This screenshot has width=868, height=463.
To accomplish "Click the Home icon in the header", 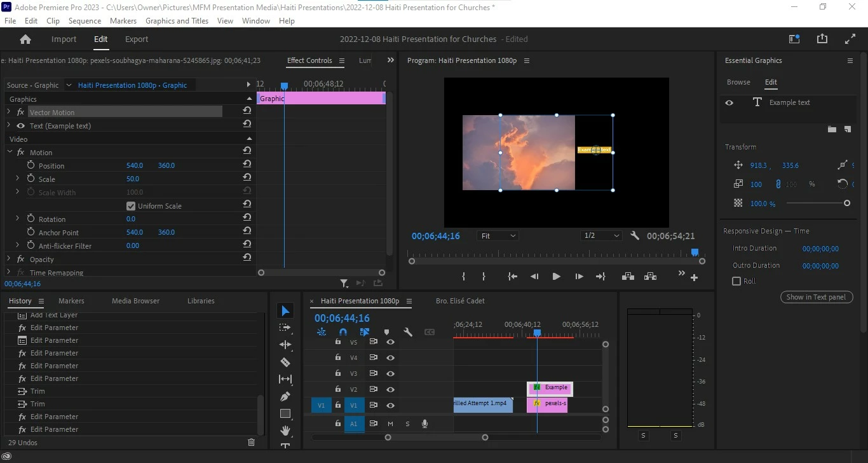I will pyautogui.click(x=25, y=39).
